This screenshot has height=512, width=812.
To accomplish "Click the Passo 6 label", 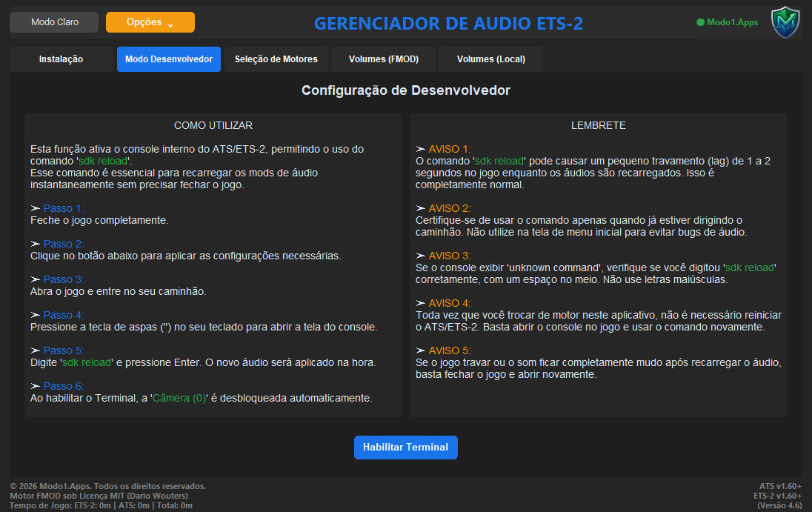I will pyautogui.click(x=63, y=386).
